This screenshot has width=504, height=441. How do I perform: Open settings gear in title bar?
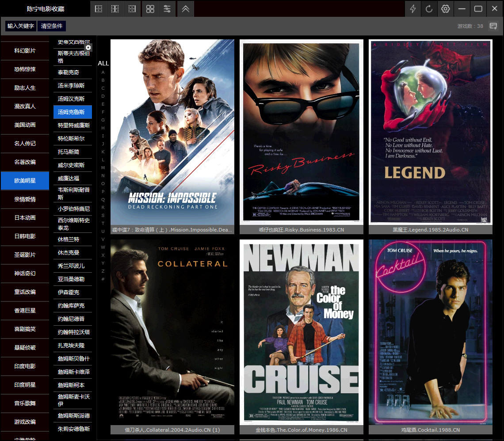click(446, 9)
